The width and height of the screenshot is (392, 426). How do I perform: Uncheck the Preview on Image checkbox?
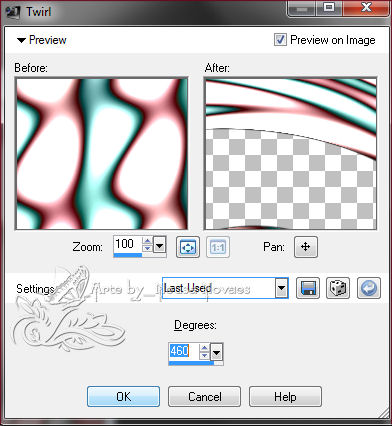tap(280, 40)
